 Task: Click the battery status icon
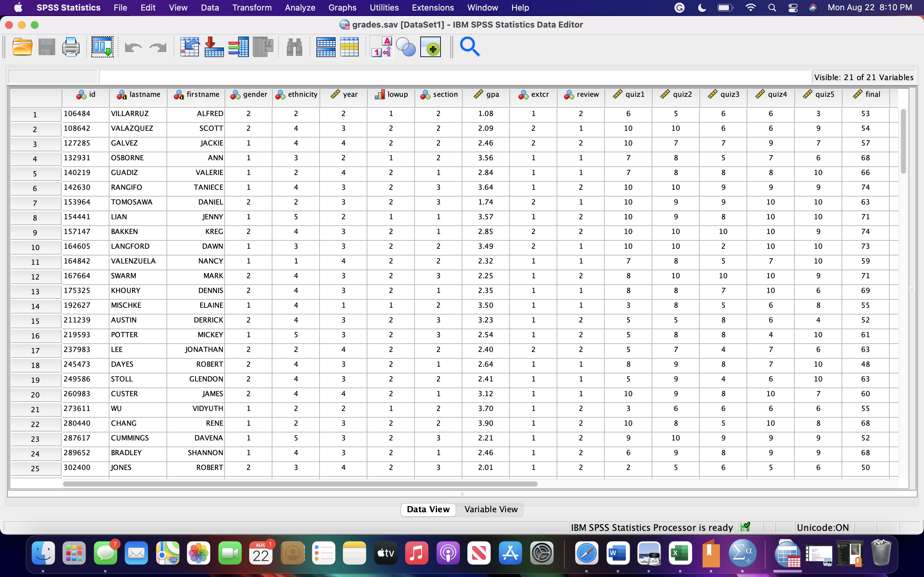725,7
